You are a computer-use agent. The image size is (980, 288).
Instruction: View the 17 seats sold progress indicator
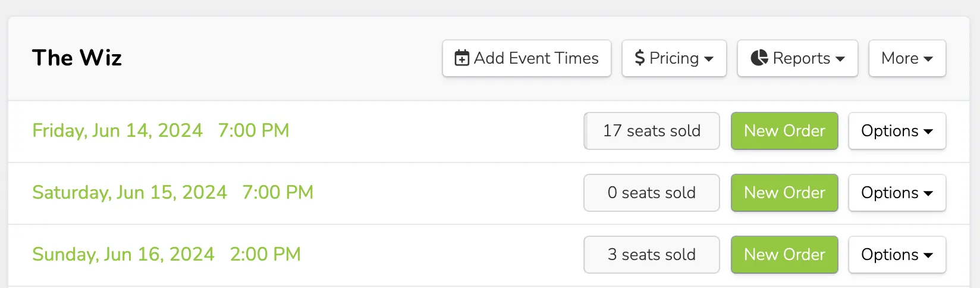[652, 131]
